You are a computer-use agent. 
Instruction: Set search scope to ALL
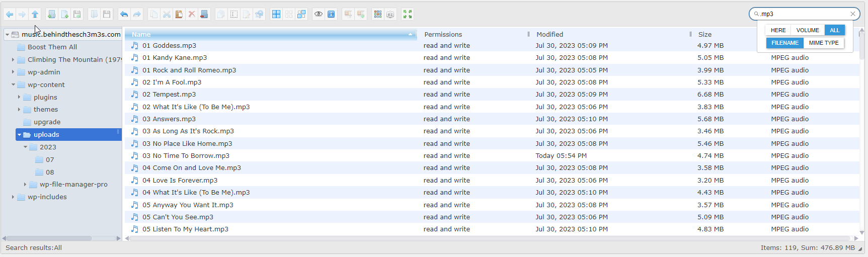tap(834, 30)
